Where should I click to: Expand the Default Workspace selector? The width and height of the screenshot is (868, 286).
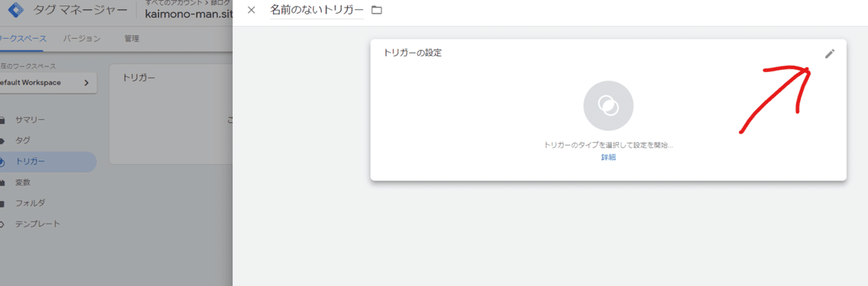coord(48,83)
